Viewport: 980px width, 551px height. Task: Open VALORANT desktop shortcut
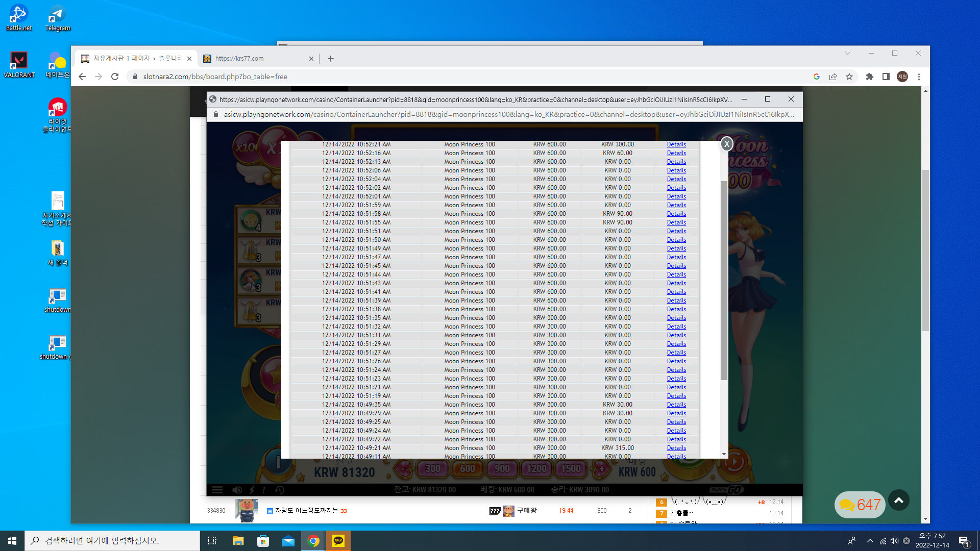click(x=19, y=65)
